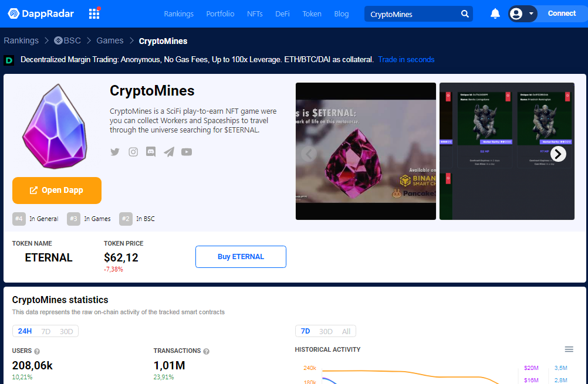Open the Portfolio nav item

coord(220,14)
